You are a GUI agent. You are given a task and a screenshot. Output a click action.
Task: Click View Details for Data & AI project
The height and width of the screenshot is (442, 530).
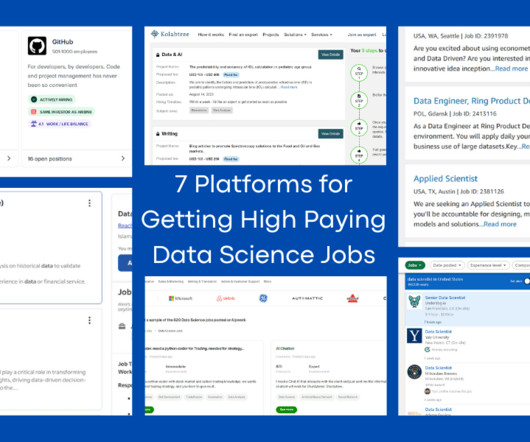coord(331,54)
